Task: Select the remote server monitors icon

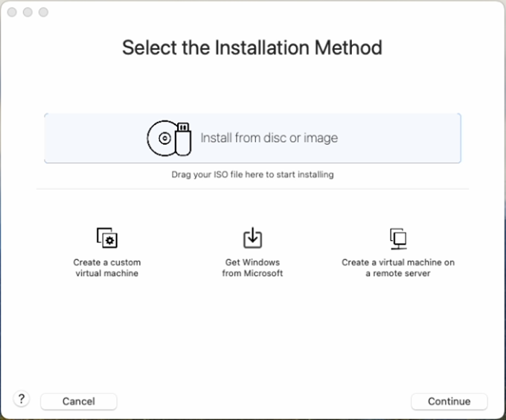Action: coord(398,238)
